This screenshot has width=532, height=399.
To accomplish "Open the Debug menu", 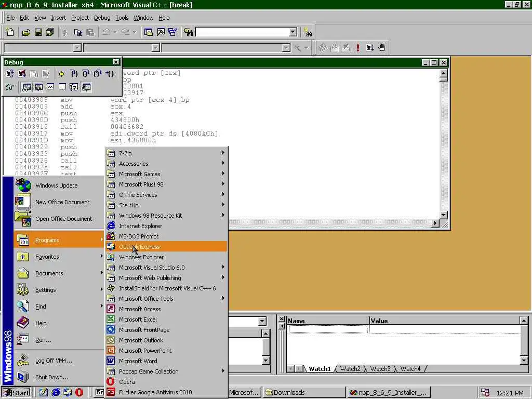I will coord(102,18).
